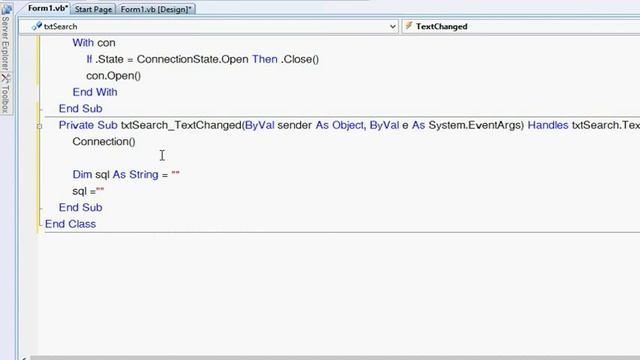
Task: Click the txtSearch object icon in dropdown
Action: pyautogui.click(x=37, y=27)
